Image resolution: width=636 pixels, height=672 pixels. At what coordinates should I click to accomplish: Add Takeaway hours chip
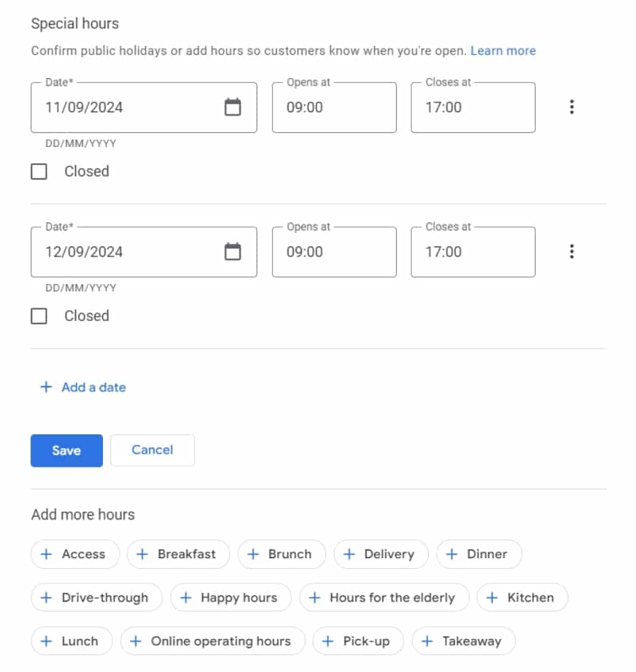coord(464,641)
